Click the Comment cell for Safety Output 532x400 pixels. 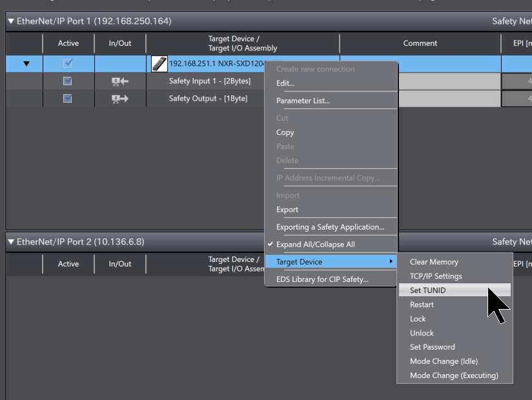(449, 99)
